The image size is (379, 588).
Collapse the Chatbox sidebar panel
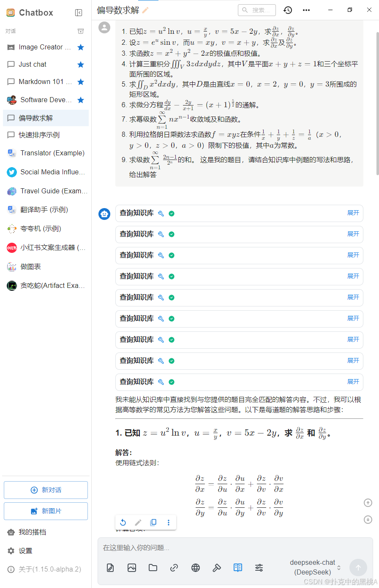[79, 13]
